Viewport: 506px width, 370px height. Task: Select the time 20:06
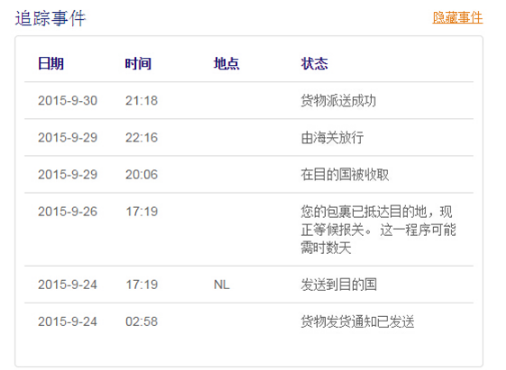(141, 175)
